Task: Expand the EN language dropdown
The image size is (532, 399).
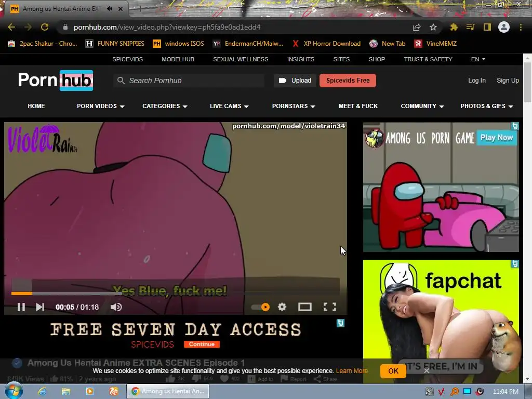Action: tap(478, 59)
